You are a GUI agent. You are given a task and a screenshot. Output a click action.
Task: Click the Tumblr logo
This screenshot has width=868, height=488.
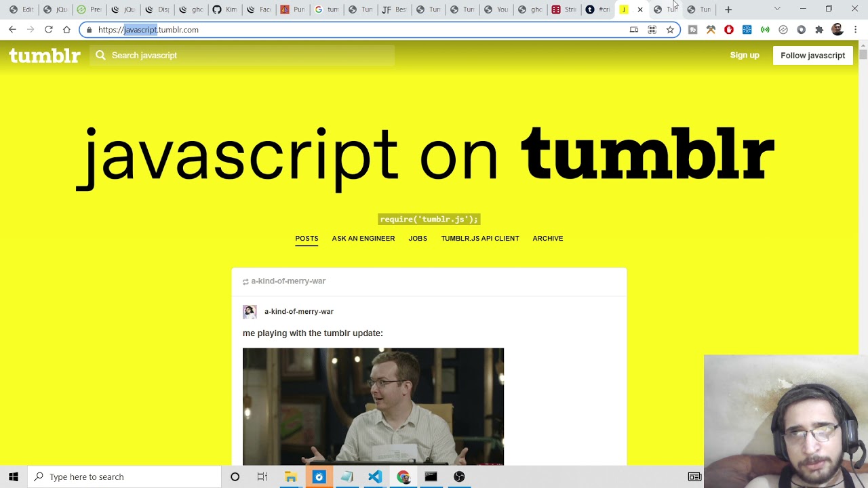coord(45,56)
